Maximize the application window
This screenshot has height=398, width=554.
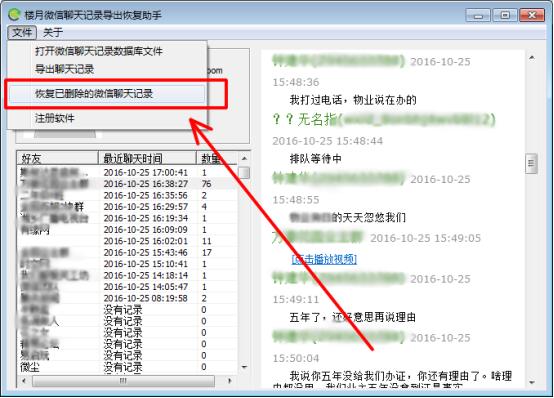click(505, 15)
